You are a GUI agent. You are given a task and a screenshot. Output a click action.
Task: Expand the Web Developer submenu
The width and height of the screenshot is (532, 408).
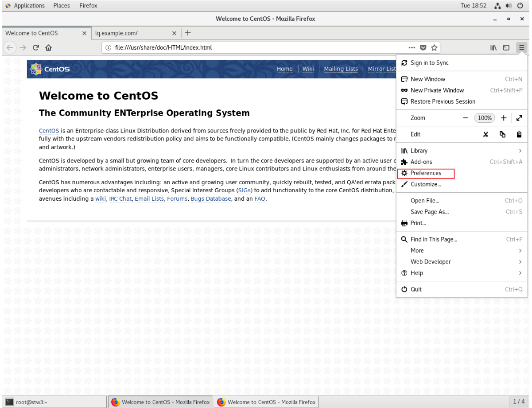click(462, 262)
